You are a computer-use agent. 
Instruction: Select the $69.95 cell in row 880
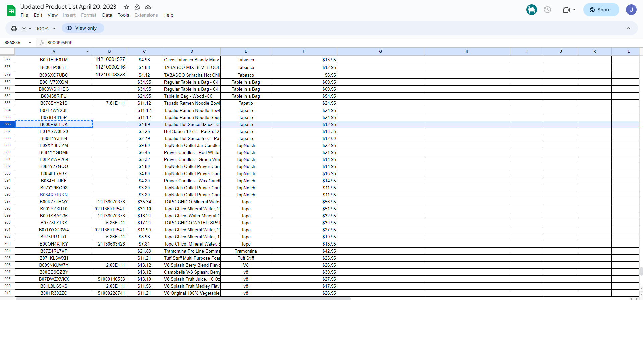[x=304, y=82]
